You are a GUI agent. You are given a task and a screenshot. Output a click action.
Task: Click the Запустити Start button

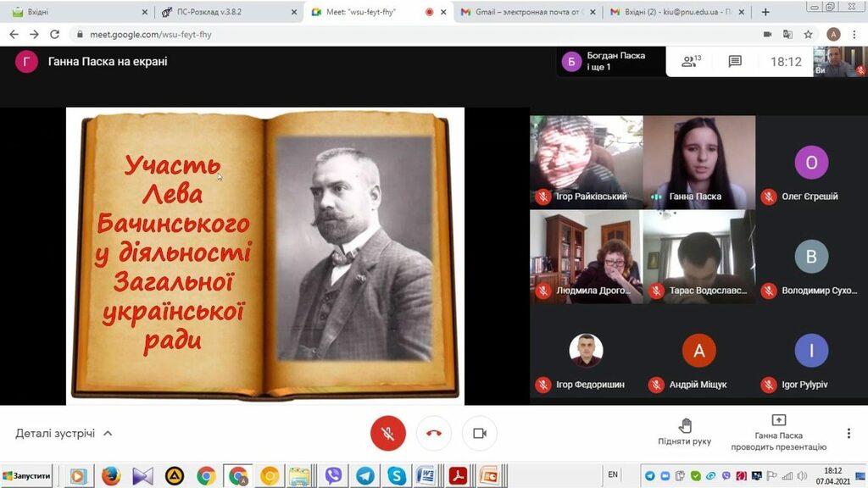[x=28, y=476]
